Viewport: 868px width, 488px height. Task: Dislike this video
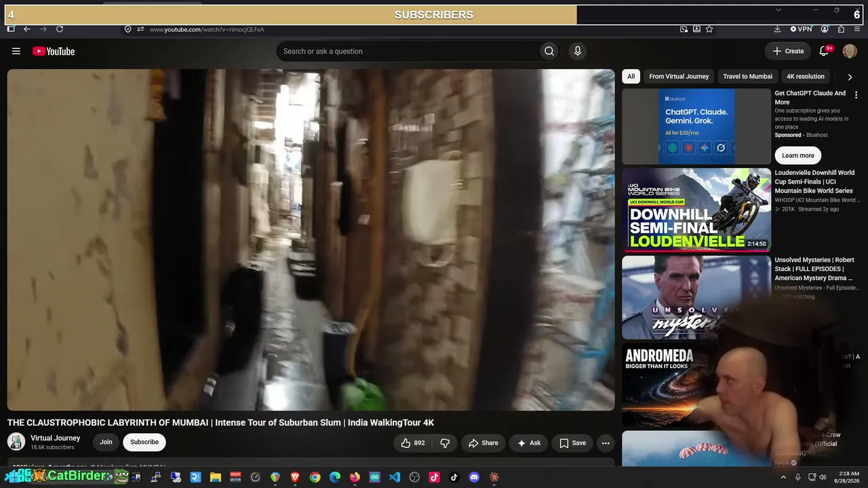point(446,443)
